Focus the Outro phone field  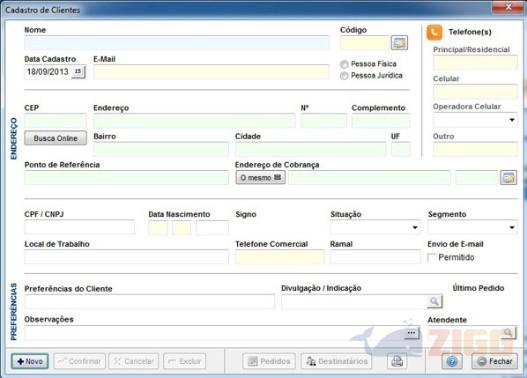[475, 150]
